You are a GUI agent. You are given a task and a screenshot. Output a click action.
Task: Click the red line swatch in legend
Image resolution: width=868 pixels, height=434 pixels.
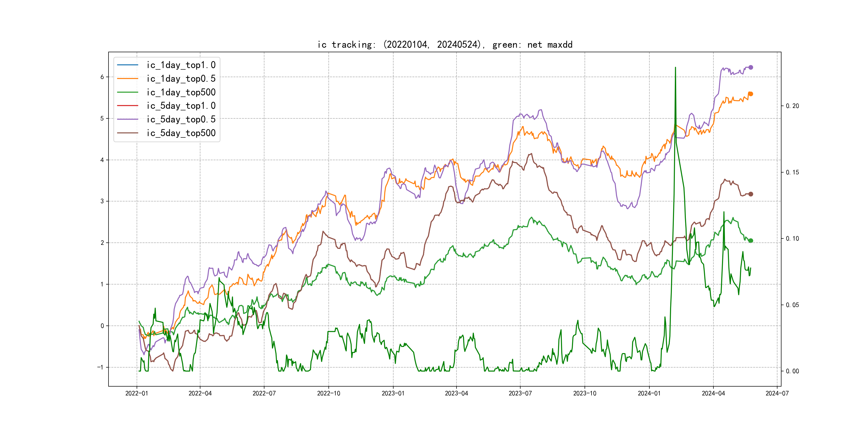[127, 106]
